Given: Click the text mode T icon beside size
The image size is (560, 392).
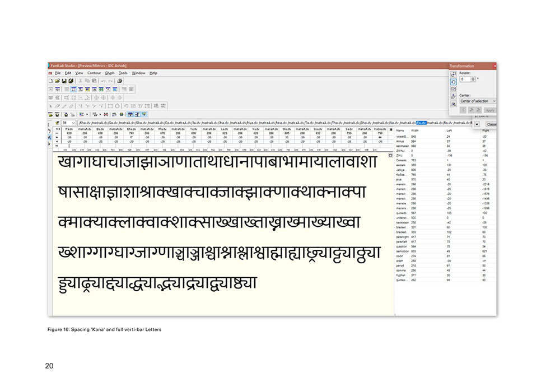Looking at the screenshot, I should pos(57,123).
